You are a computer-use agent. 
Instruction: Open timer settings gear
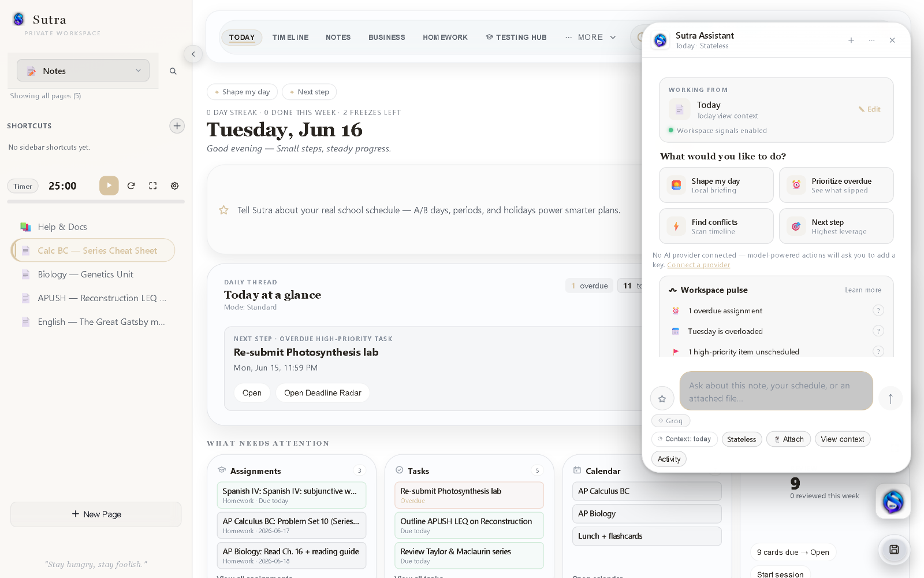coord(174,186)
